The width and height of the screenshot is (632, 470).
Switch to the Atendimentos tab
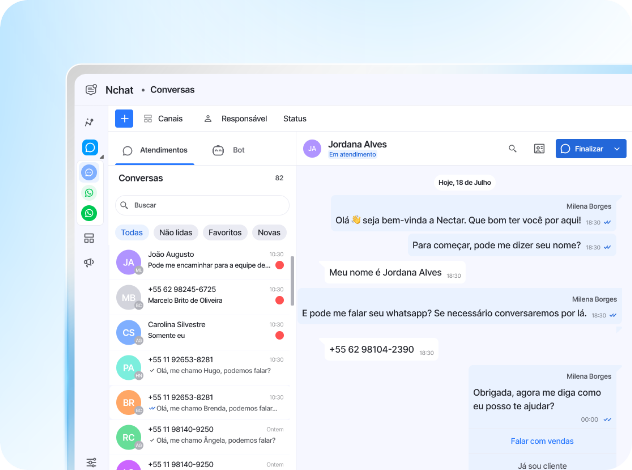[x=155, y=150]
